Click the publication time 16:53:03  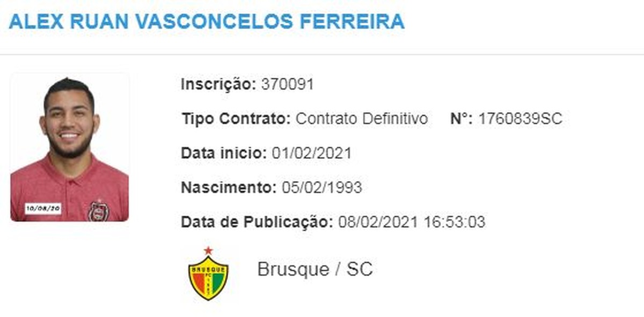click(x=453, y=222)
